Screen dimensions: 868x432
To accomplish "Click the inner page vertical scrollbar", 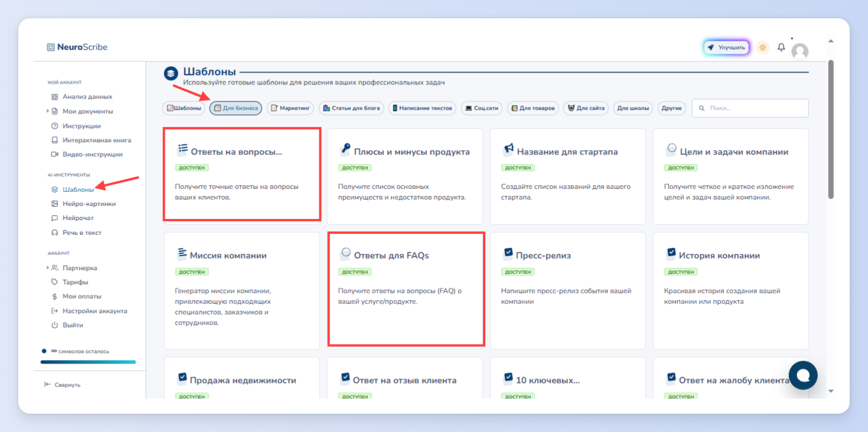I will [831, 129].
